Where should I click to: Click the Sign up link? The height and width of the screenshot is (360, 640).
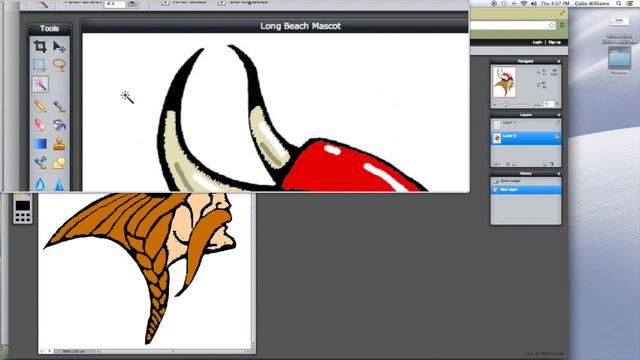[554, 42]
